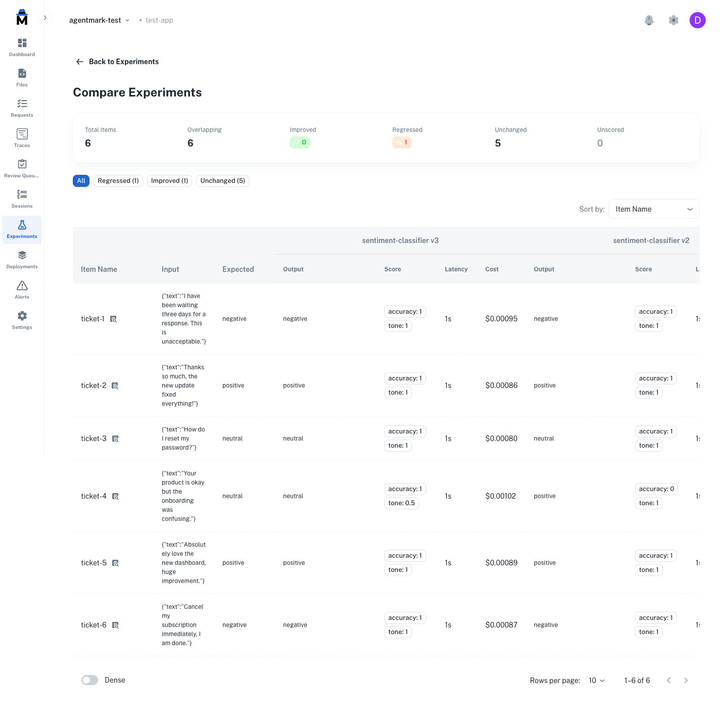Click the Regressed count badge

(402, 142)
